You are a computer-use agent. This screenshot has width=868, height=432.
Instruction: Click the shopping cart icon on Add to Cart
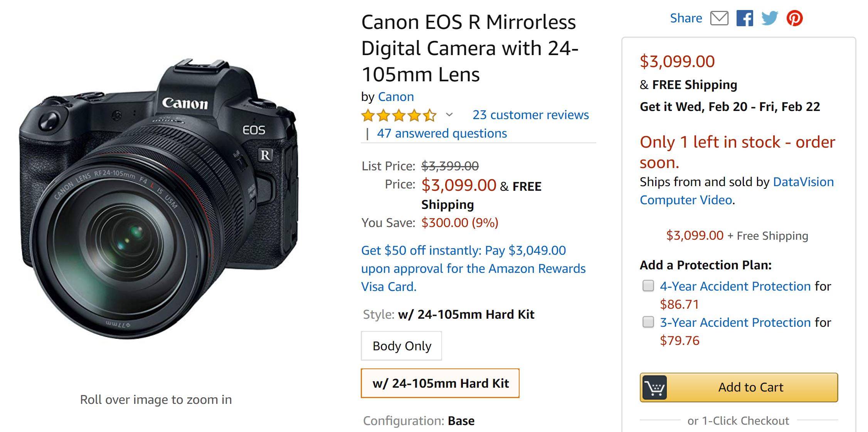[x=654, y=387]
